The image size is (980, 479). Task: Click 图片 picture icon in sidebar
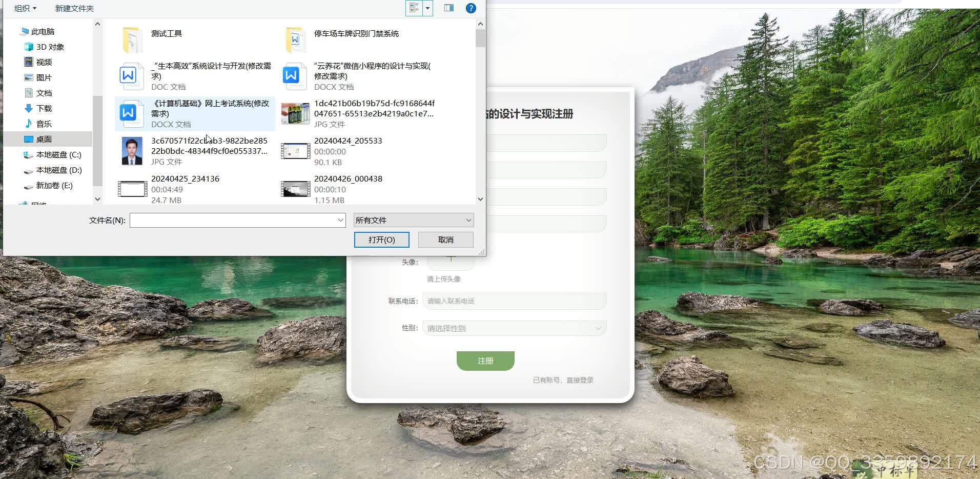coord(29,77)
